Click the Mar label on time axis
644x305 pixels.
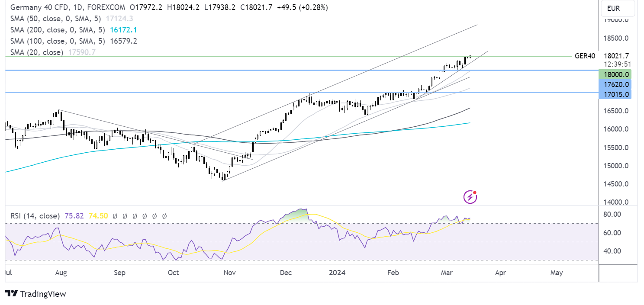(447, 273)
